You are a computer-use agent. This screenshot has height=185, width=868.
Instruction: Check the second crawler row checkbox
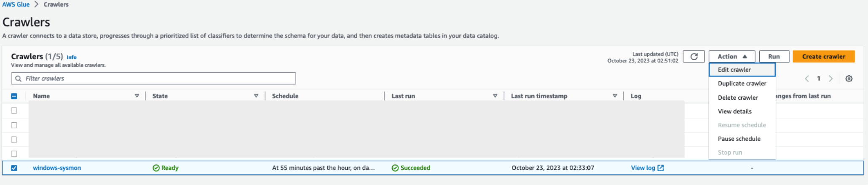pos(14,125)
